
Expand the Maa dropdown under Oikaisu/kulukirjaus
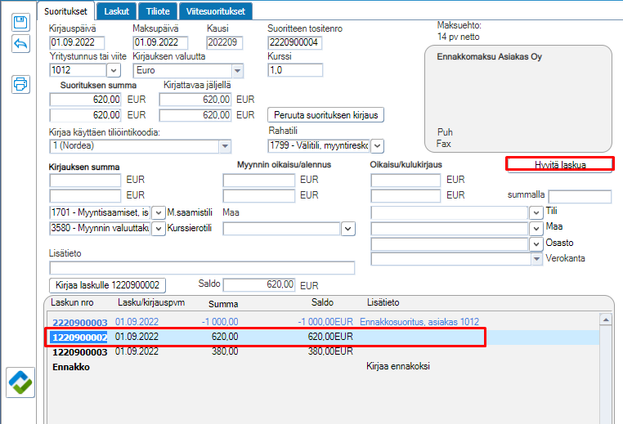pyautogui.click(x=536, y=228)
